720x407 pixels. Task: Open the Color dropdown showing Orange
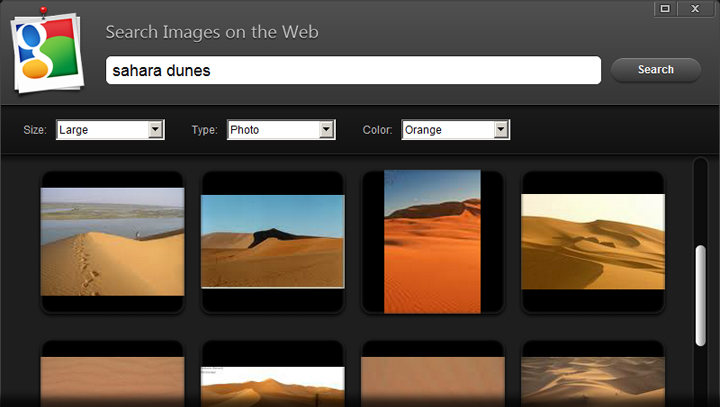[x=456, y=130]
